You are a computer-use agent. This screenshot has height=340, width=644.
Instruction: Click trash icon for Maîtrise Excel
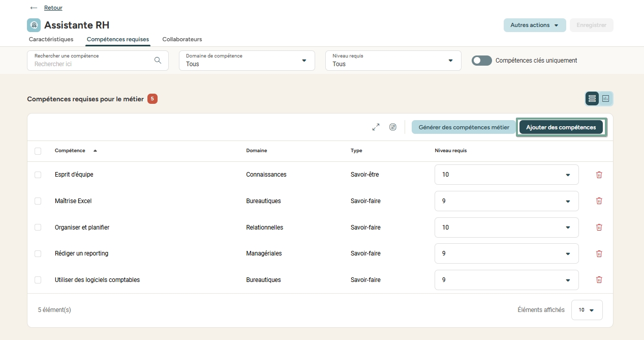599,201
